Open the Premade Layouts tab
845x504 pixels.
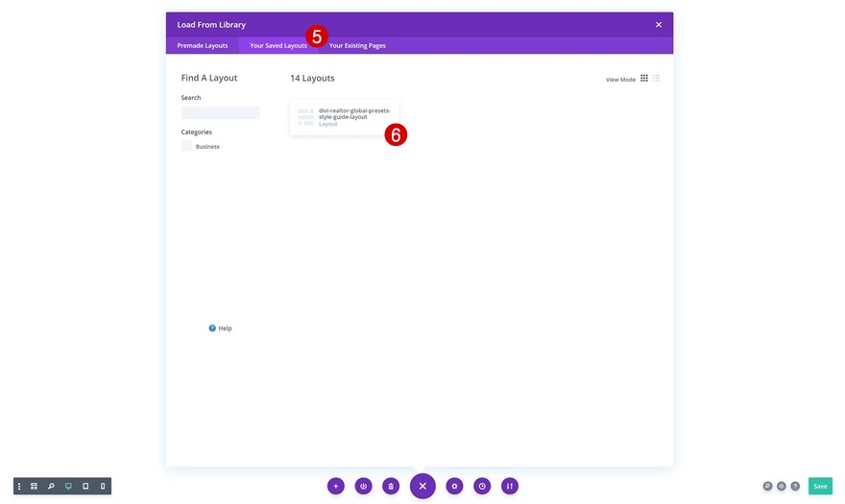point(203,45)
